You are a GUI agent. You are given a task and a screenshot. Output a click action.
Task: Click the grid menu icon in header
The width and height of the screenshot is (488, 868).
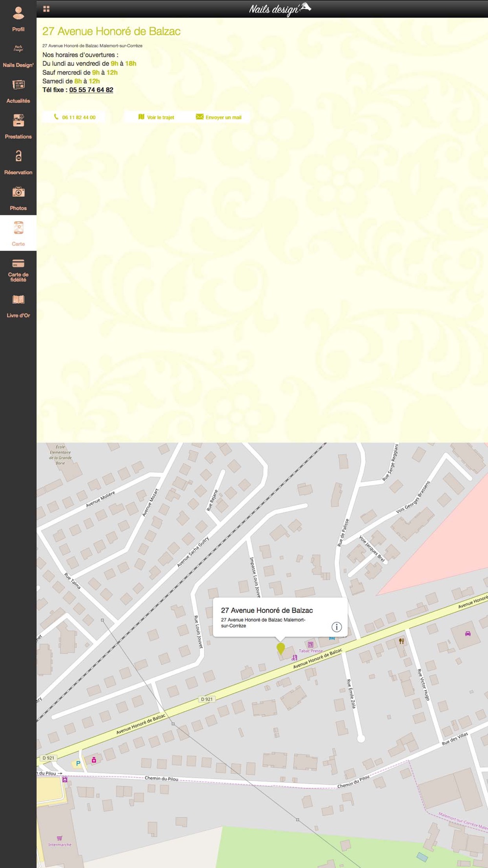pyautogui.click(x=46, y=9)
